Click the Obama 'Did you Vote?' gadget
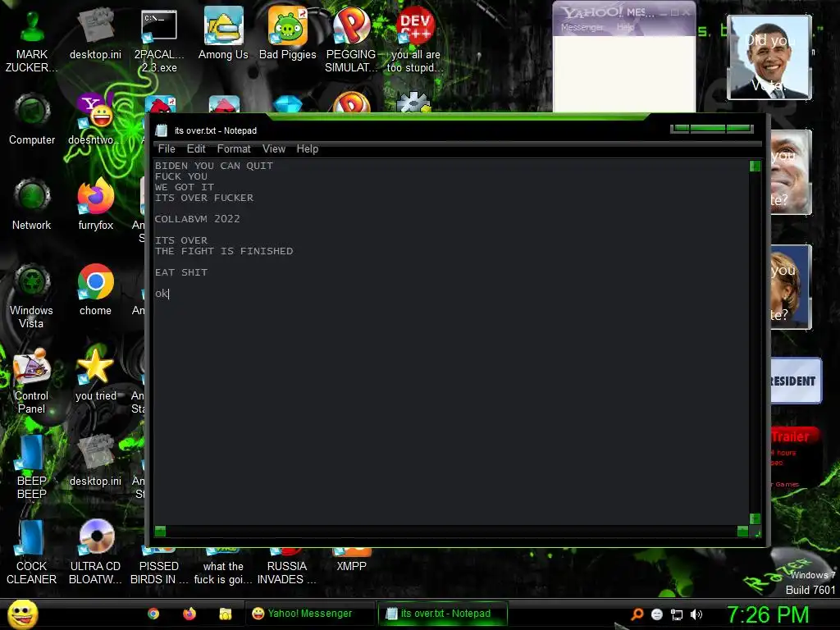The height and width of the screenshot is (630, 840). point(769,57)
